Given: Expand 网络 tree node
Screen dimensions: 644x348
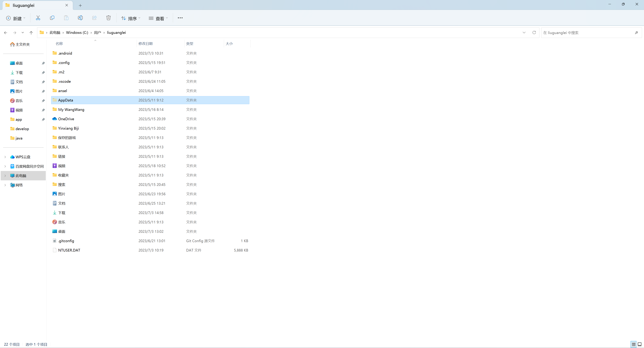Looking at the screenshot, I should [x=5, y=185].
